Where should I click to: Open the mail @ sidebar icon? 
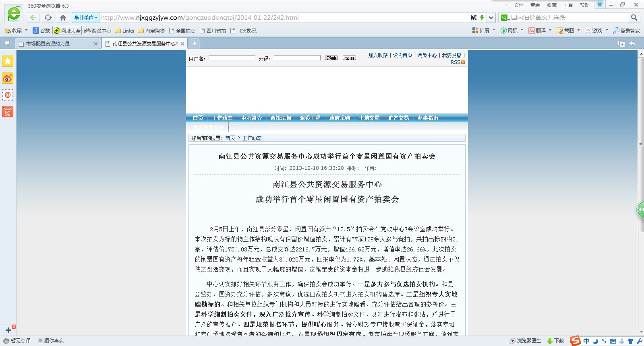pyautogui.click(x=8, y=95)
